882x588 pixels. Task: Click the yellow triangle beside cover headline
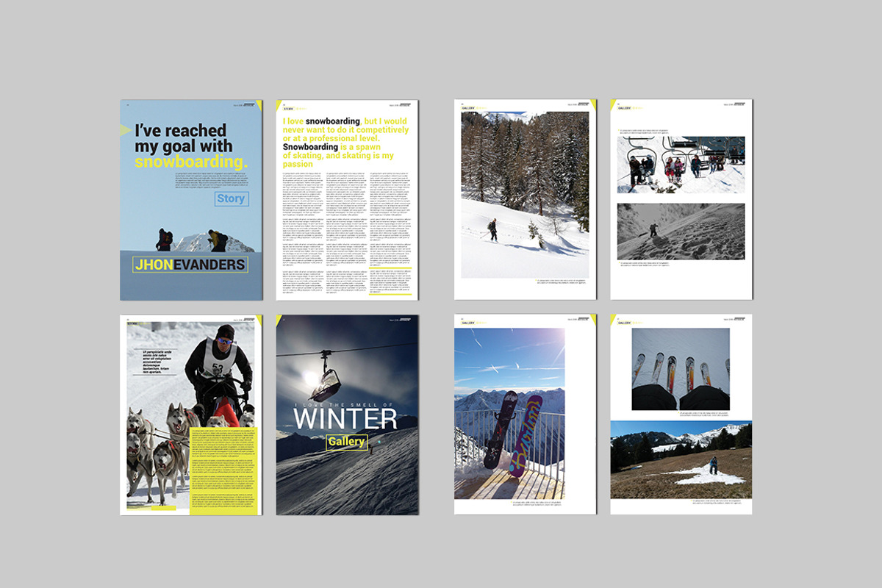pyautogui.click(x=126, y=131)
